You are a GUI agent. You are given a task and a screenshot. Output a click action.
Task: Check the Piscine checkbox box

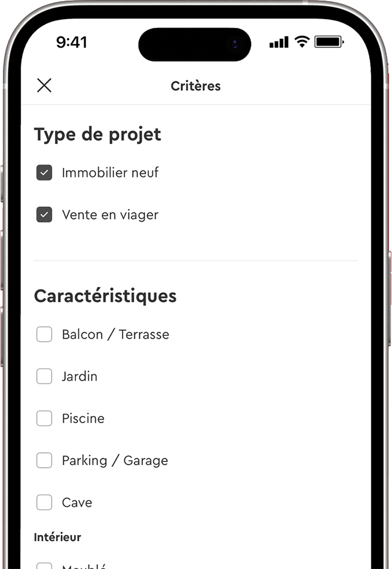pos(44,418)
